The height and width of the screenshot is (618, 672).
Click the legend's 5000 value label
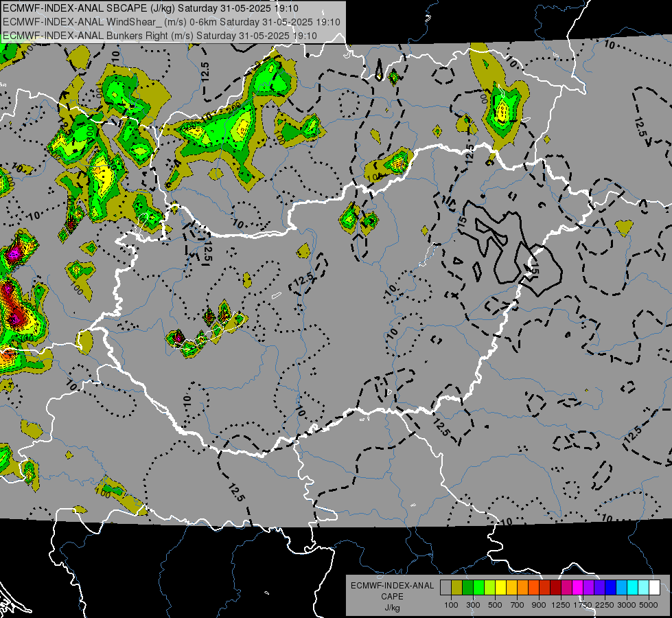tap(649, 605)
